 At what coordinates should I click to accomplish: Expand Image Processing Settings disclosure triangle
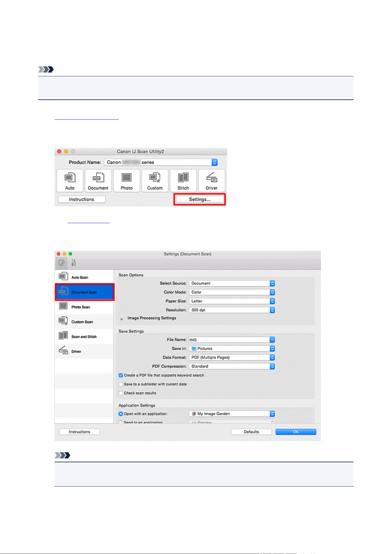pyautogui.click(x=122, y=319)
